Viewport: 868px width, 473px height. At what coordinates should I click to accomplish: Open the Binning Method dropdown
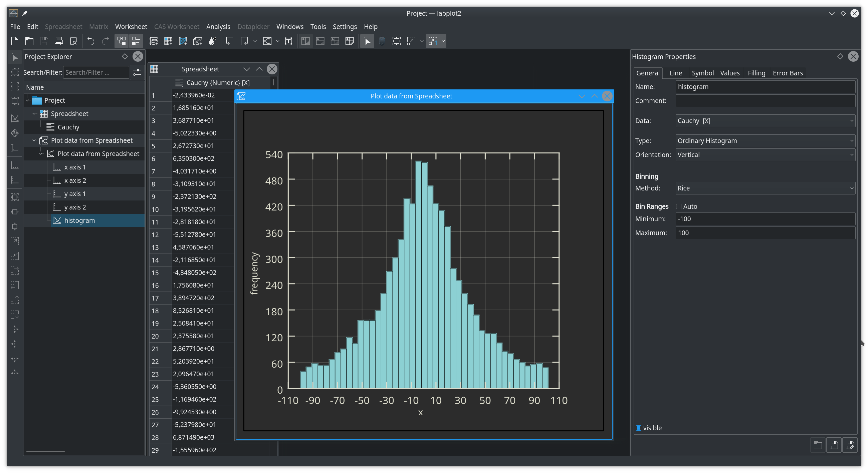765,188
